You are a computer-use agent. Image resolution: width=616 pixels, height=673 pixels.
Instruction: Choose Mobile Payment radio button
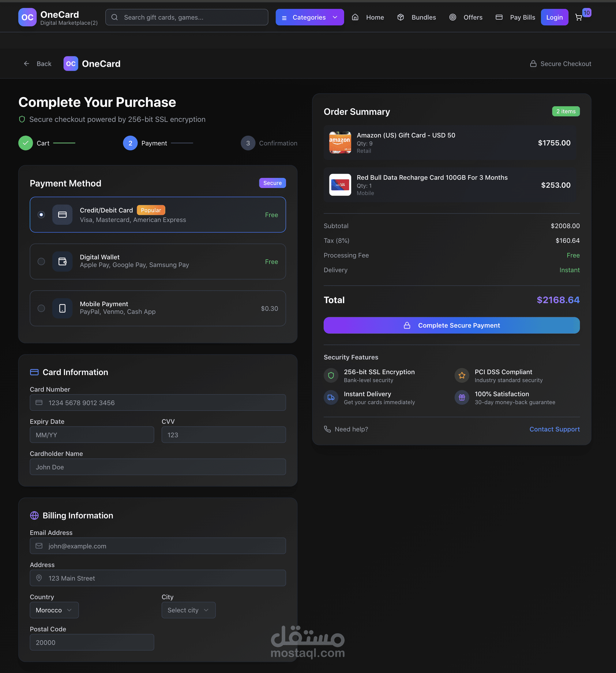(x=41, y=308)
